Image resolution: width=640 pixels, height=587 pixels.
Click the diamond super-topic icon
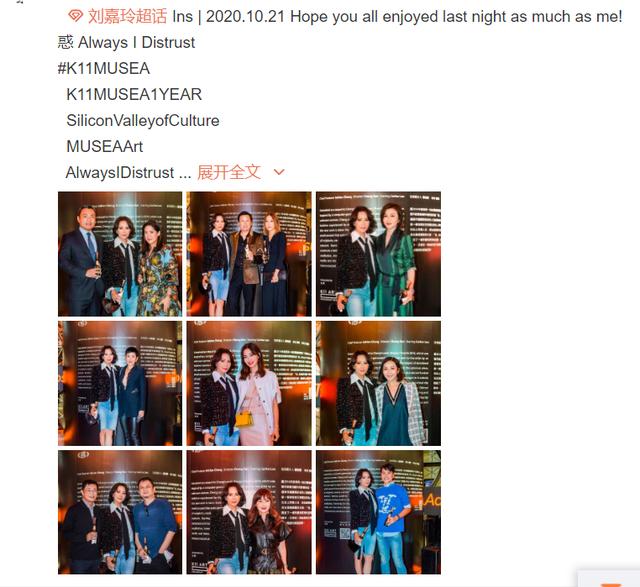pyautogui.click(x=76, y=16)
